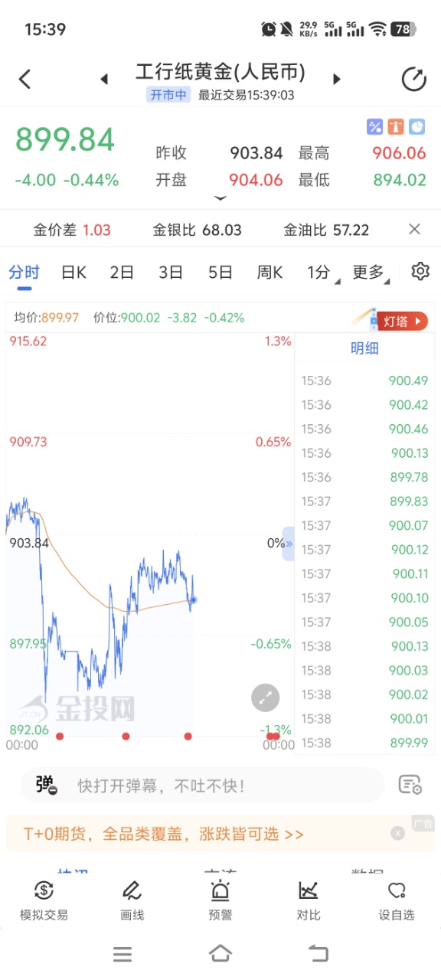Switch to the 3日 chart tab

coord(171,272)
